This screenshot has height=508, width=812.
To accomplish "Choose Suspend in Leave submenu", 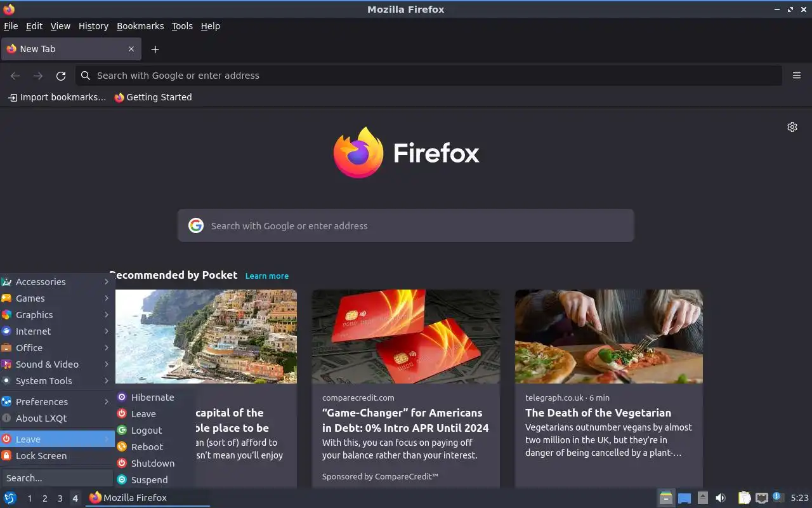I will pyautogui.click(x=155, y=480).
